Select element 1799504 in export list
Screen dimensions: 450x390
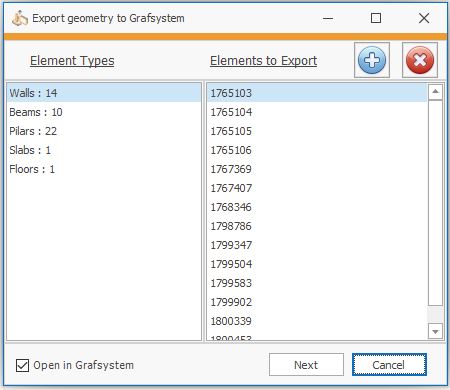317,264
